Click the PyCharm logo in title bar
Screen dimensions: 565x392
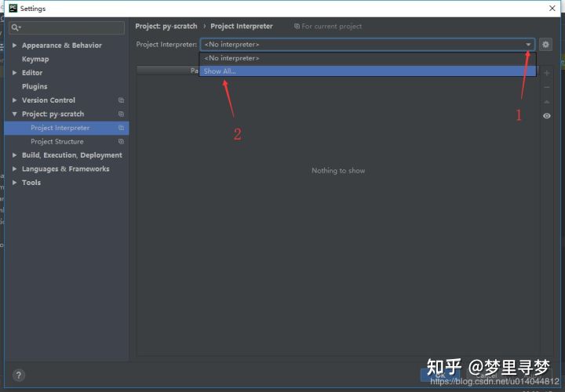point(13,8)
